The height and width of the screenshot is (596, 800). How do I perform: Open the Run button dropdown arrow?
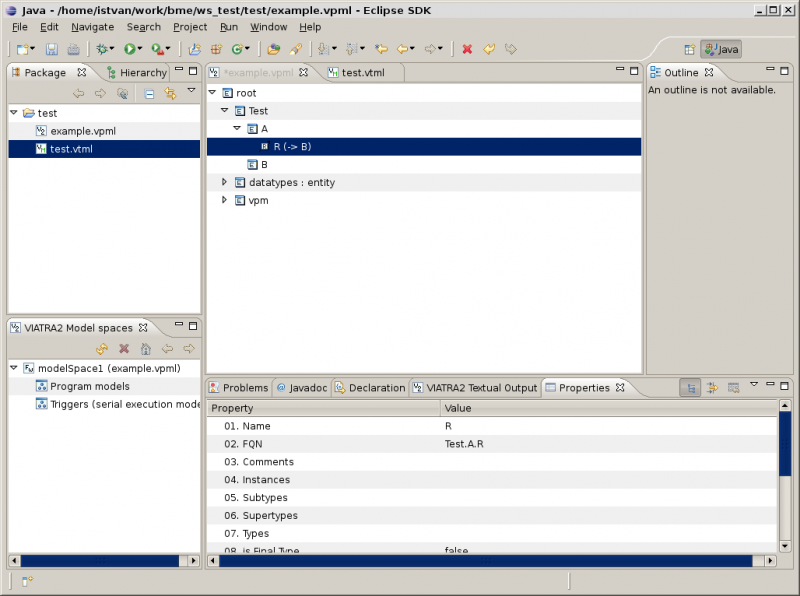pos(140,49)
